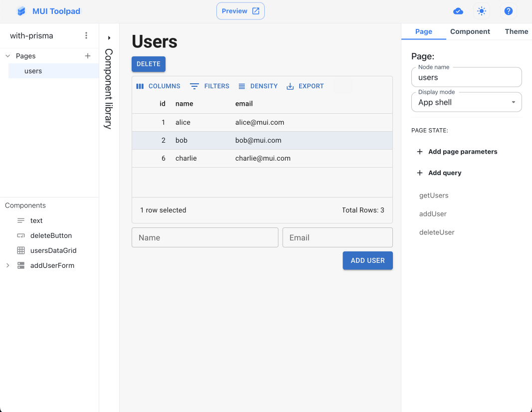Select the usersDataGrid component
Viewport: 532px width, 412px height.
click(53, 250)
